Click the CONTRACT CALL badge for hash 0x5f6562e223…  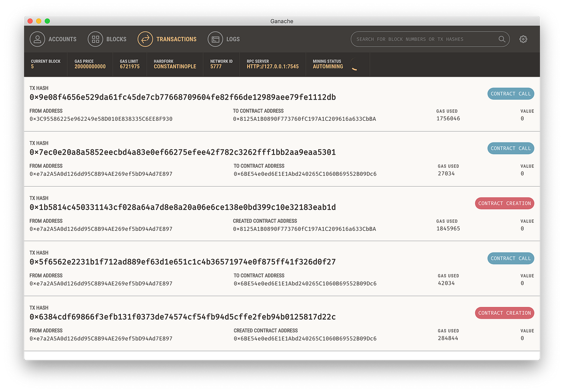point(511,258)
